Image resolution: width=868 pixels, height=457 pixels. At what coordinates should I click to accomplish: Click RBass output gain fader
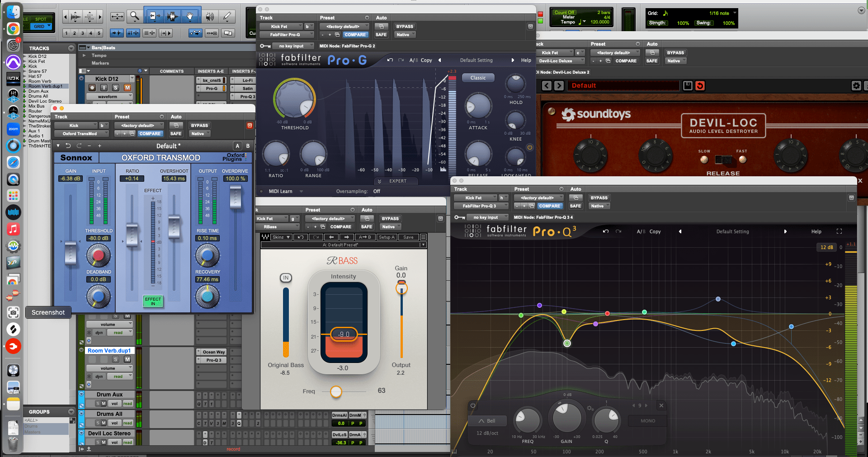(x=401, y=288)
